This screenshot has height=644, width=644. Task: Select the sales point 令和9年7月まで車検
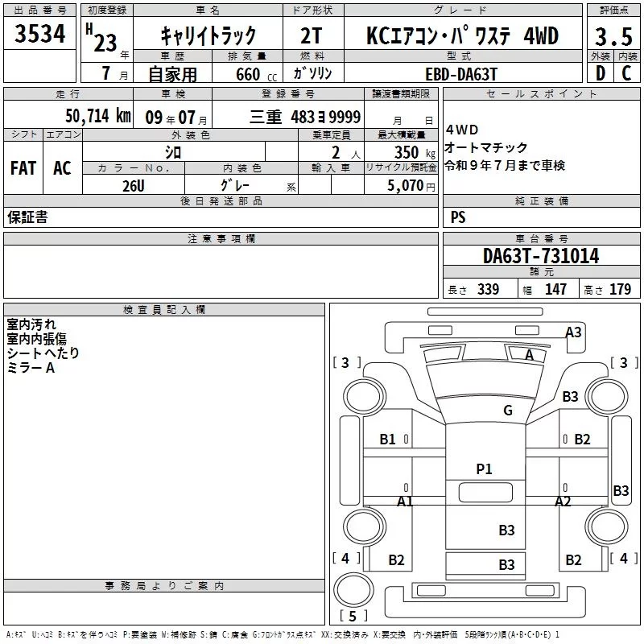[x=505, y=165]
